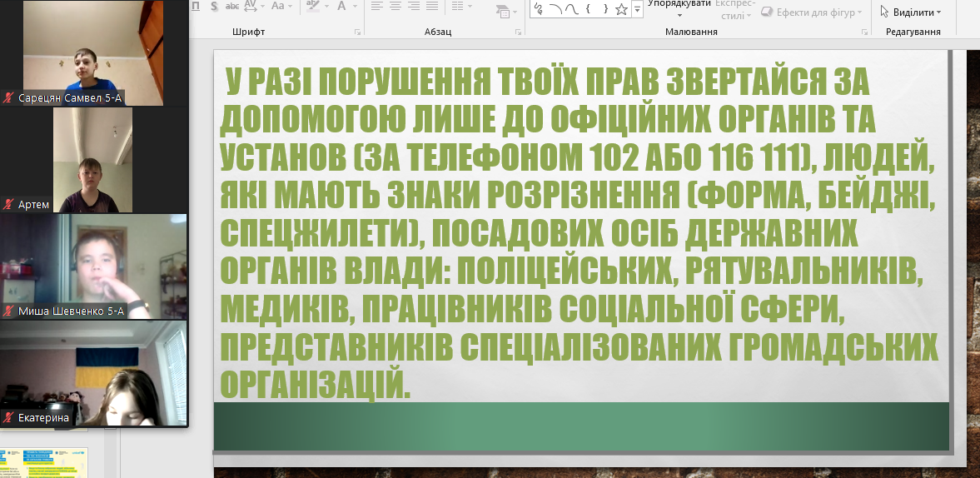Toggle text shadow formatting
The height and width of the screenshot is (478, 980).
[x=214, y=6]
